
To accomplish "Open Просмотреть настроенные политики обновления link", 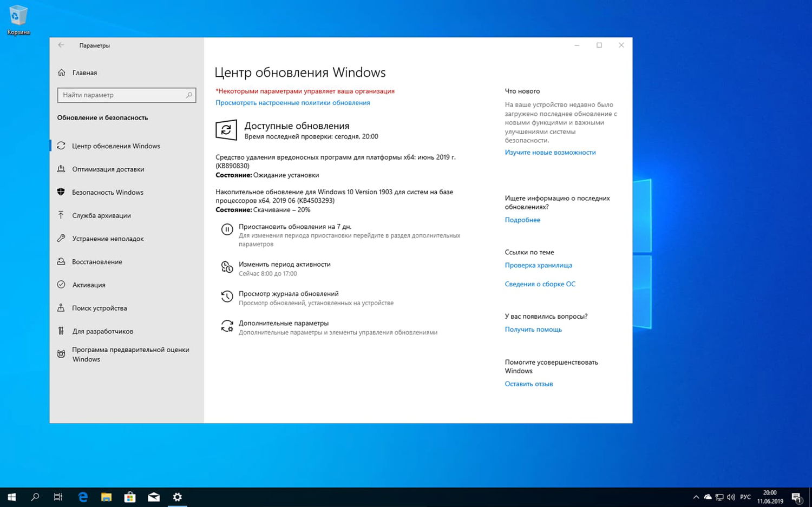I will point(292,102).
